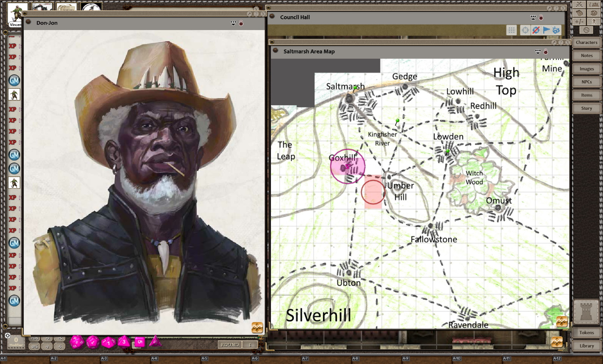Toggle the lock icon on Saltmarsh Area Map
The width and height of the screenshot is (603, 364).
pyautogui.click(x=546, y=51)
